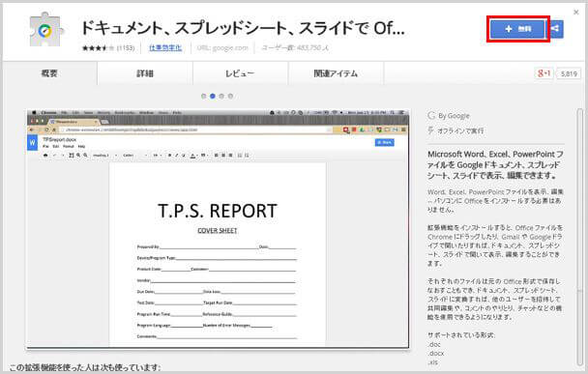Close the extension detail dialog

point(576,13)
